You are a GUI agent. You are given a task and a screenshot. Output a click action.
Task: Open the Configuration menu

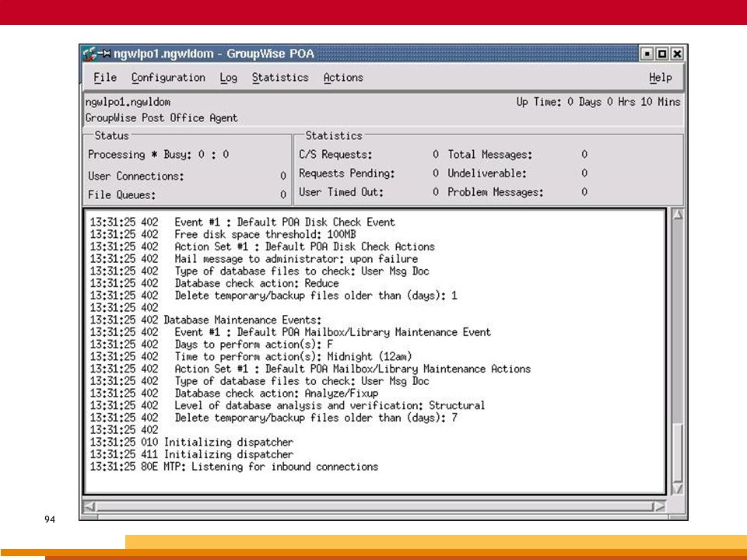[x=168, y=78]
